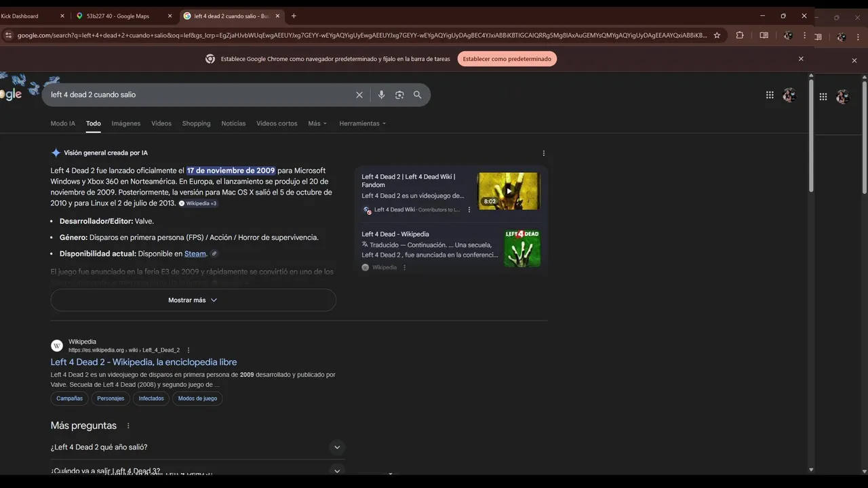Click the Wikipedia source URL breadcrumb

[x=124, y=350]
